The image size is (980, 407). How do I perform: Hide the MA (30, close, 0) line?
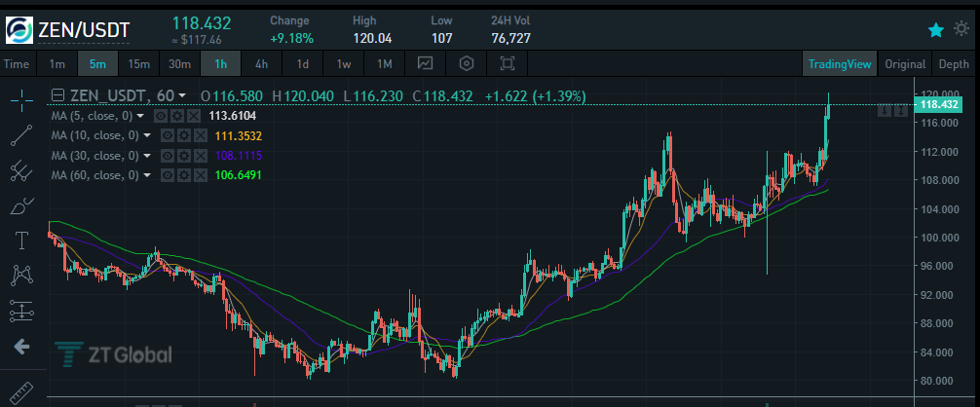coord(168,156)
